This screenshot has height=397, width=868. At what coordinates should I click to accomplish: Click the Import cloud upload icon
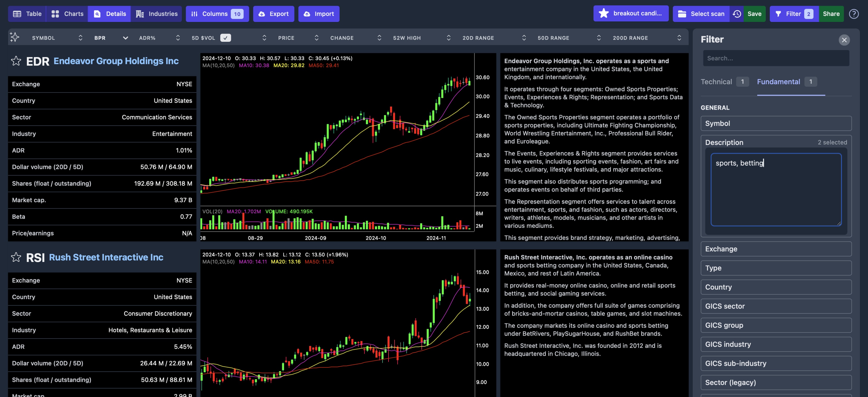307,14
